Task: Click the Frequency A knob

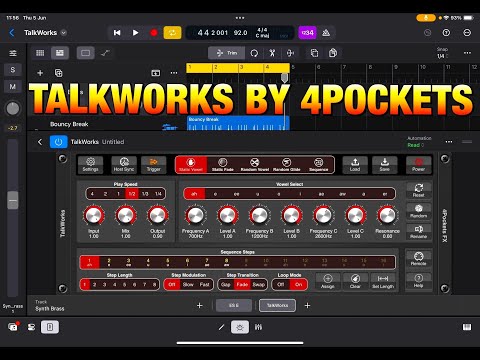Action: coord(196,215)
